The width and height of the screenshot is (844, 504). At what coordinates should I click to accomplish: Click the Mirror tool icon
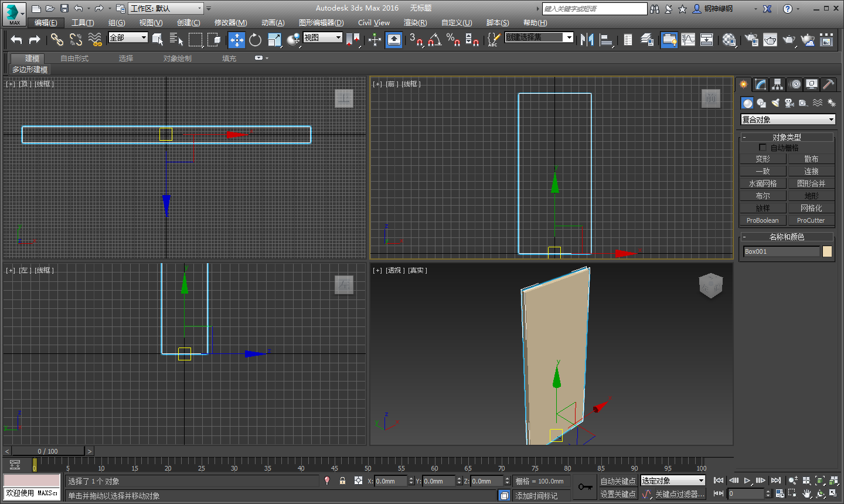tap(587, 39)
